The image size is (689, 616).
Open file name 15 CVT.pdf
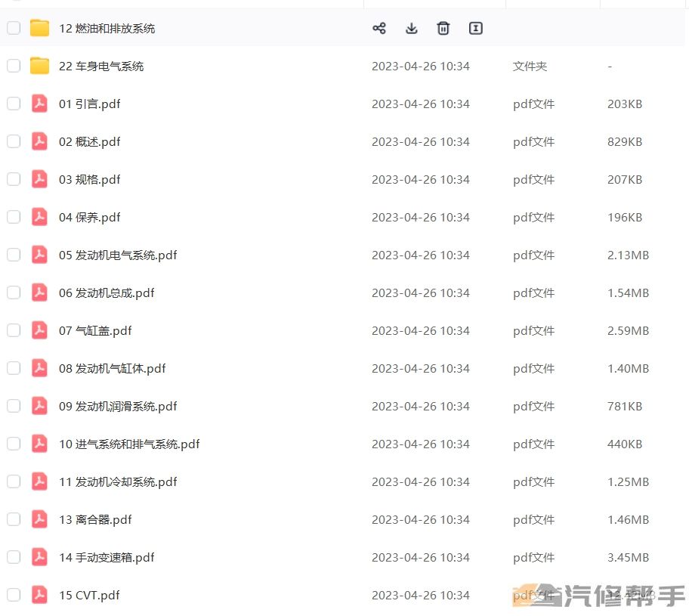point(89,596)
